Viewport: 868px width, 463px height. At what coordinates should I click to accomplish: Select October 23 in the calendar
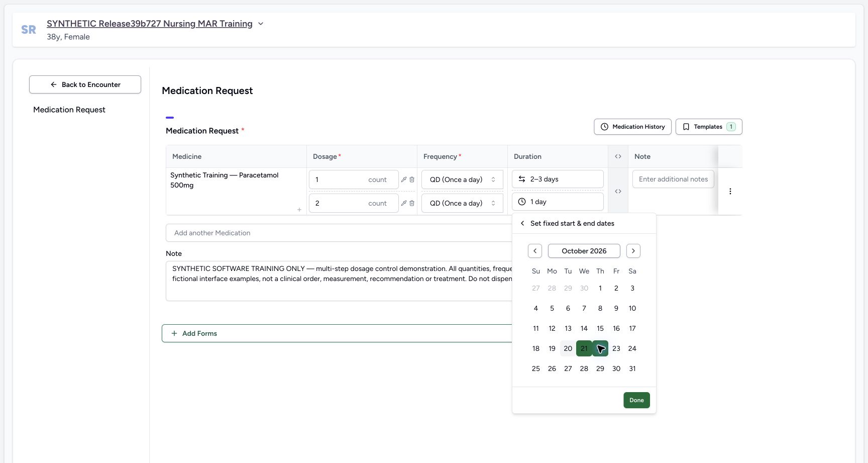616,348
